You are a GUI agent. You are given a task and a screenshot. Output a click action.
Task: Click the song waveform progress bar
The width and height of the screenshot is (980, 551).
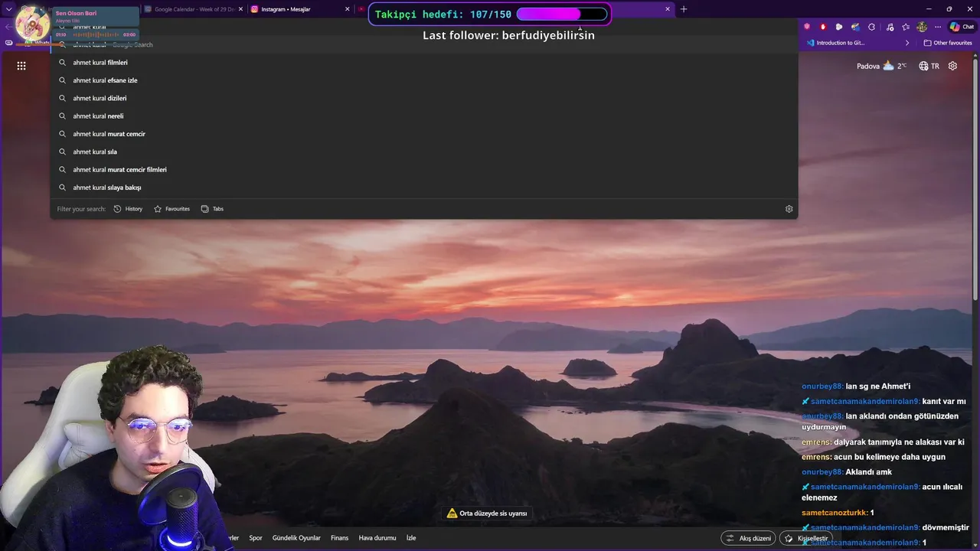tap(96, 34)
